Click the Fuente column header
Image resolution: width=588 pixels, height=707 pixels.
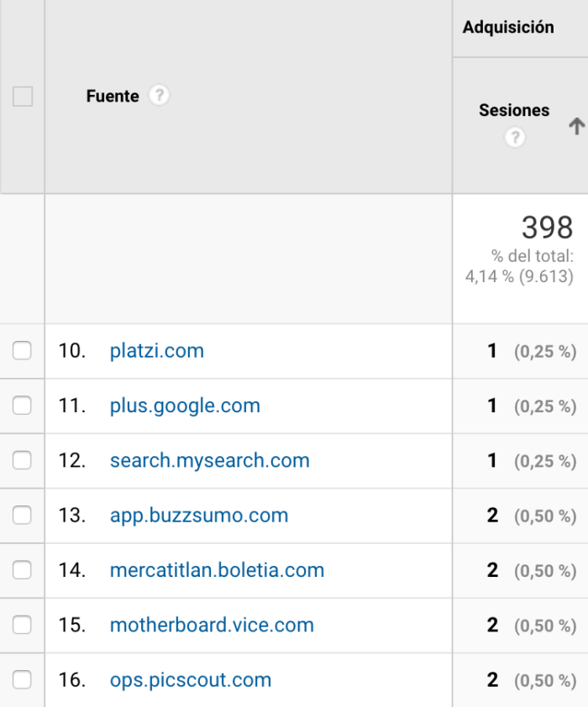pos(113,96)
